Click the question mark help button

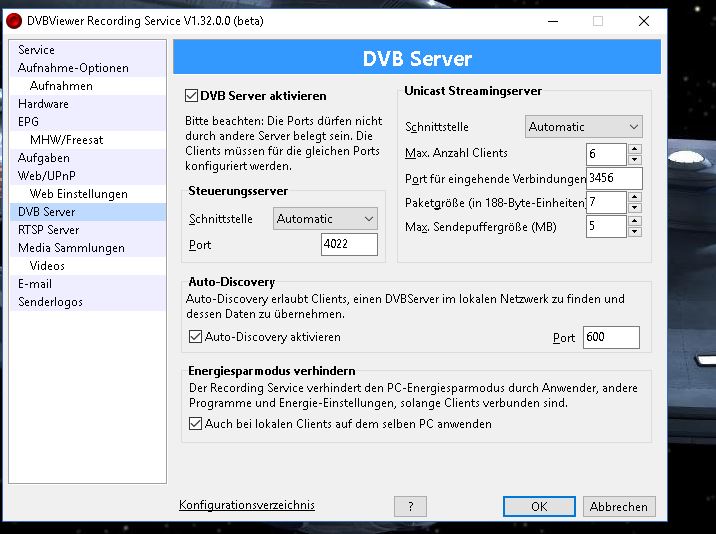pos(411,507)
